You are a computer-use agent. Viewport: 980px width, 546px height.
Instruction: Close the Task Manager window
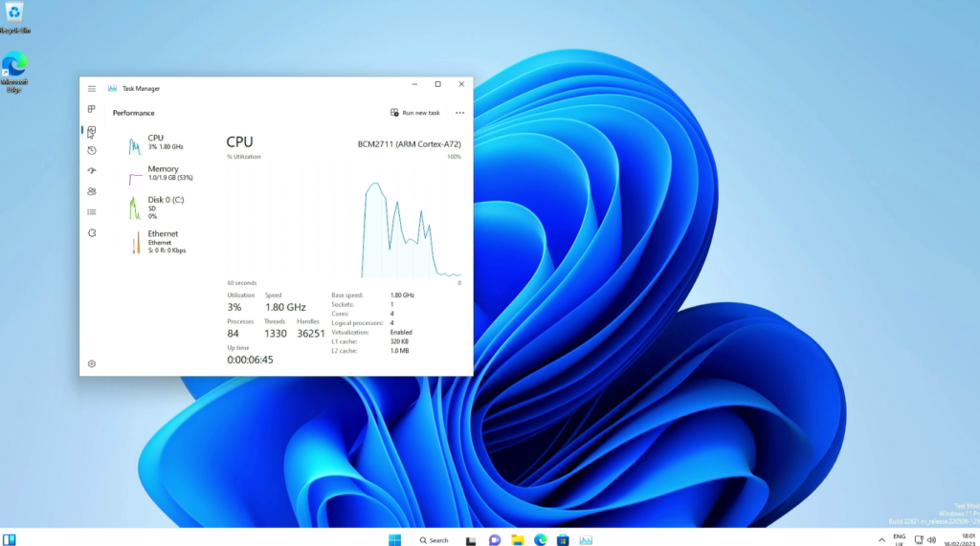(x=461, y=84)
